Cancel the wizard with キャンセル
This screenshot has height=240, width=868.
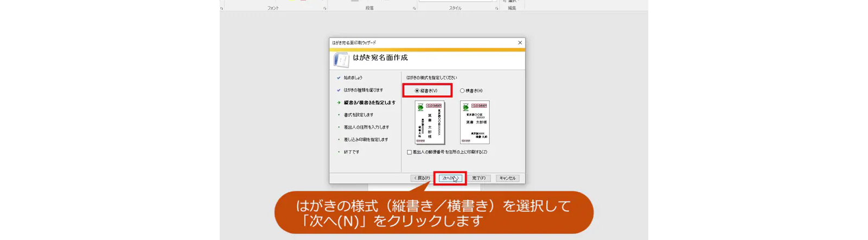coord(507,178)
